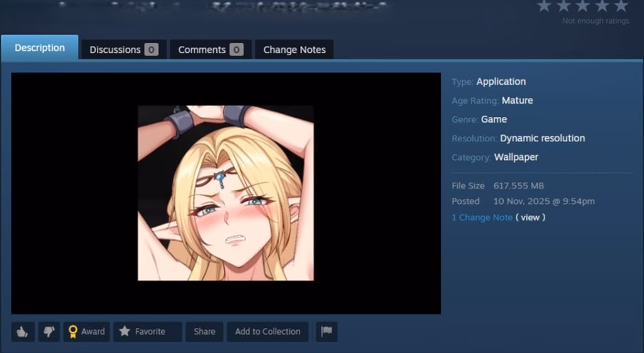Rate item with thumbs up icon

23,332
